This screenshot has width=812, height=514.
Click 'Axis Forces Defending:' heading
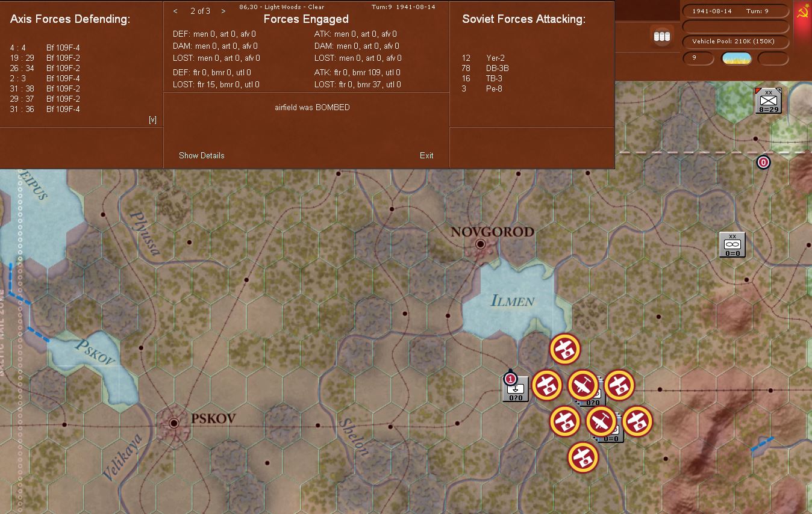(70, 19)
